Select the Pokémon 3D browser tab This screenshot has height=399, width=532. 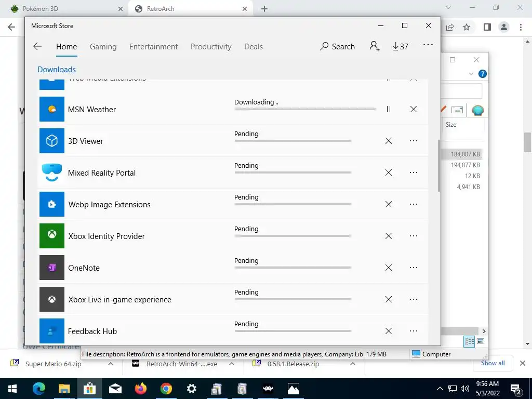tap(66, 9)
